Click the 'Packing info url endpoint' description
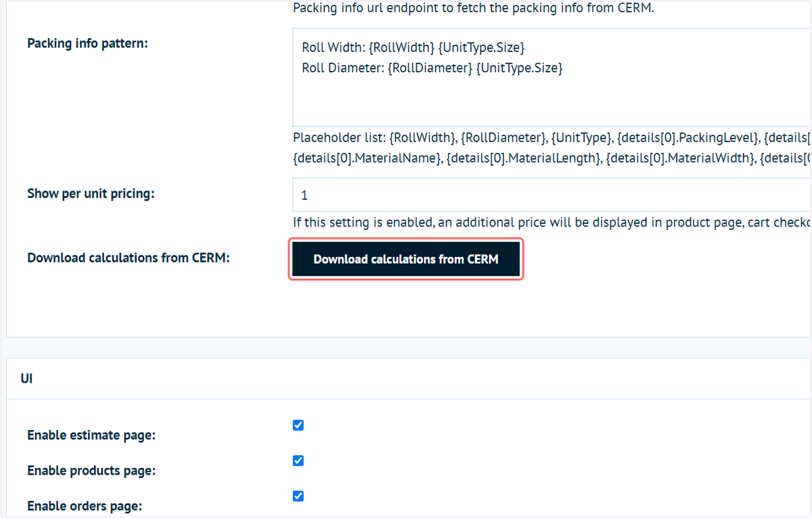The width and height of the screenshot is (812, 518). [474, 9]
